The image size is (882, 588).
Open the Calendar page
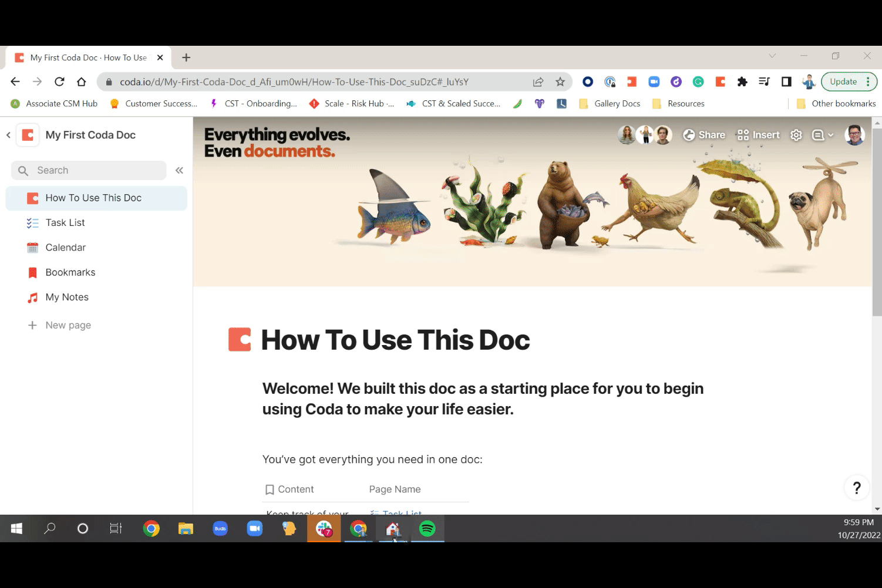(96, 248)
